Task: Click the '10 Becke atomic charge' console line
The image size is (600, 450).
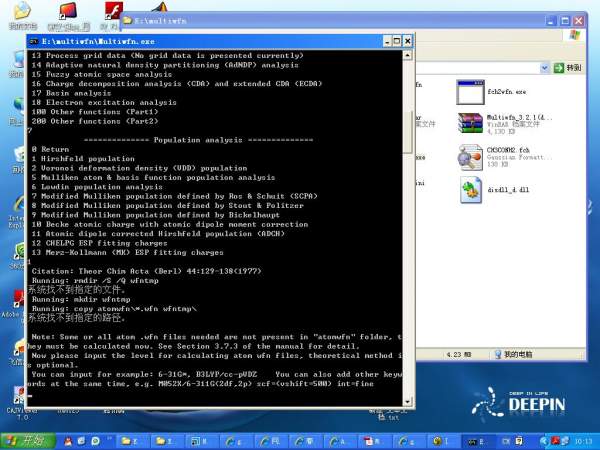Action: pos(170,225)
